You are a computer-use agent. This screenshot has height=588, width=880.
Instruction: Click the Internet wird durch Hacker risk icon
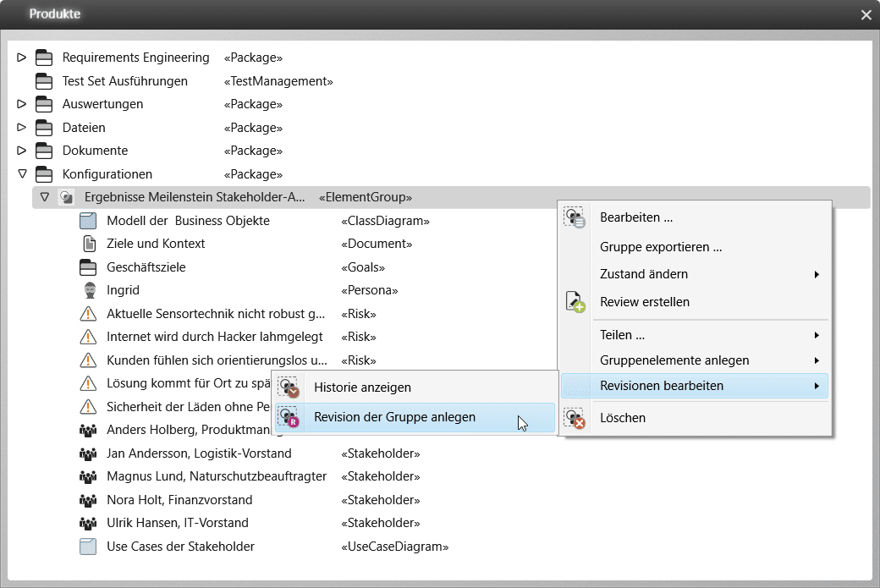88,337
